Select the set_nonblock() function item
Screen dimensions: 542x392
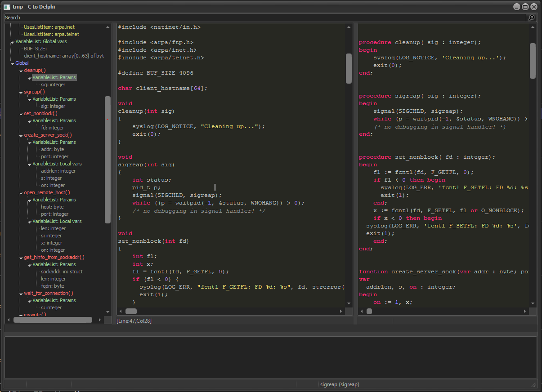coord(40,113)
